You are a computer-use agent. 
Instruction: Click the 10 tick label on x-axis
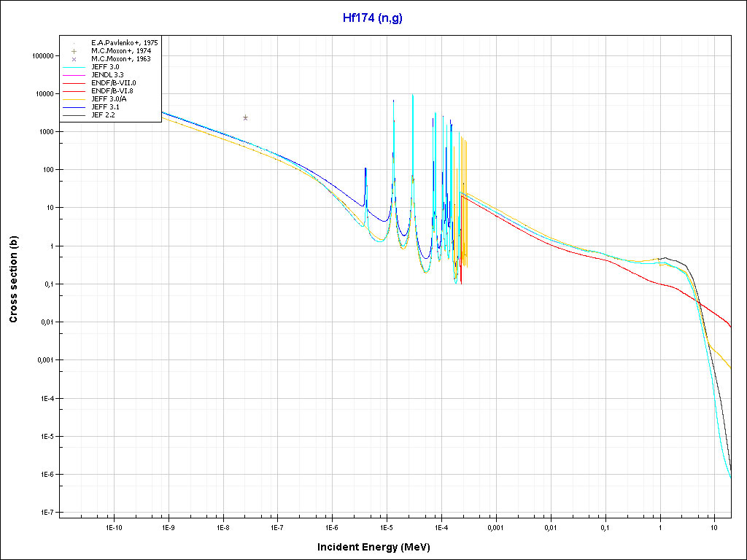click(714, 526)
